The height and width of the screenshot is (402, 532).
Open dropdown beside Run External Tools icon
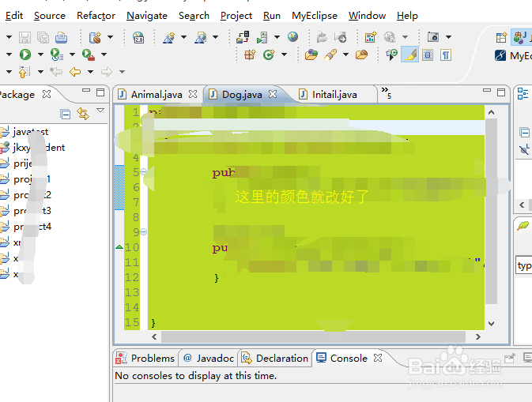[x=104, y=54]
